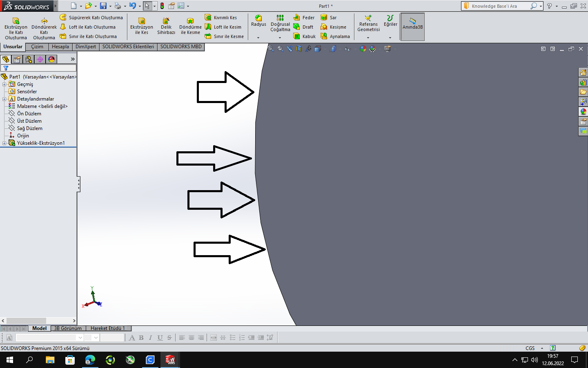This screenshot has height=368, width=588.
Task: Click the feature tree filter field
Action: click(x=38, y=68)
